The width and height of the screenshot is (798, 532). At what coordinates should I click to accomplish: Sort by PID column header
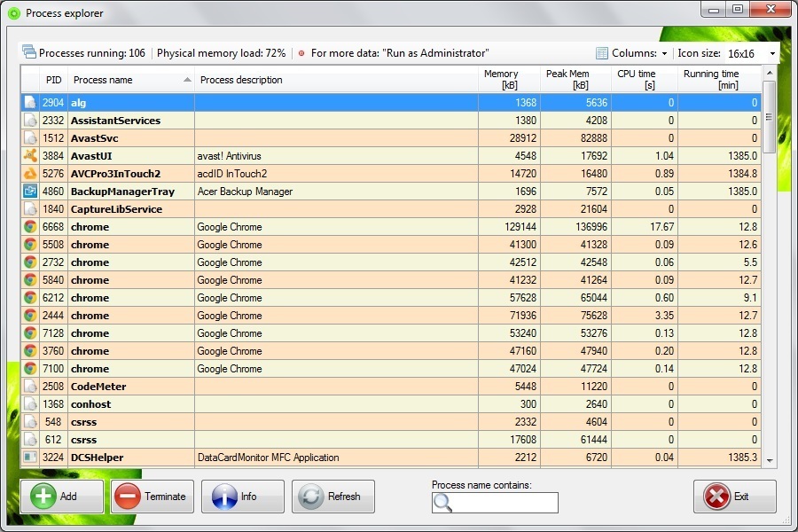tap(53, 80)
